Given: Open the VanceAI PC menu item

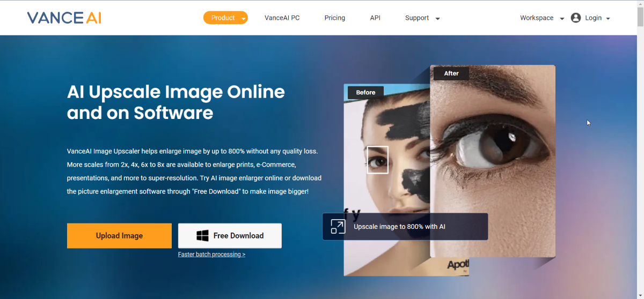Looking at the screenshot, I should pos(282,18).
